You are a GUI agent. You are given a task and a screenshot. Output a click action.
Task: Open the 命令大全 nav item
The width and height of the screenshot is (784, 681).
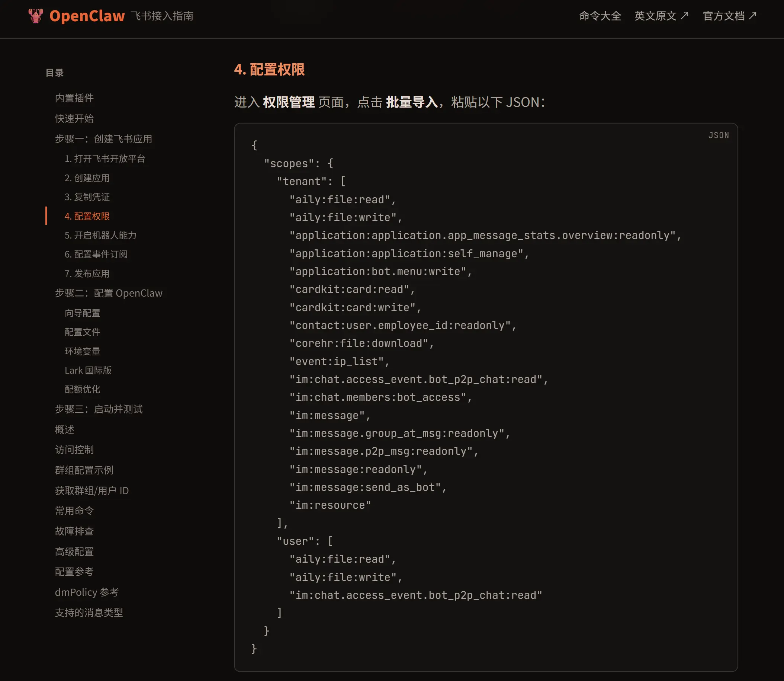point(600,16)
